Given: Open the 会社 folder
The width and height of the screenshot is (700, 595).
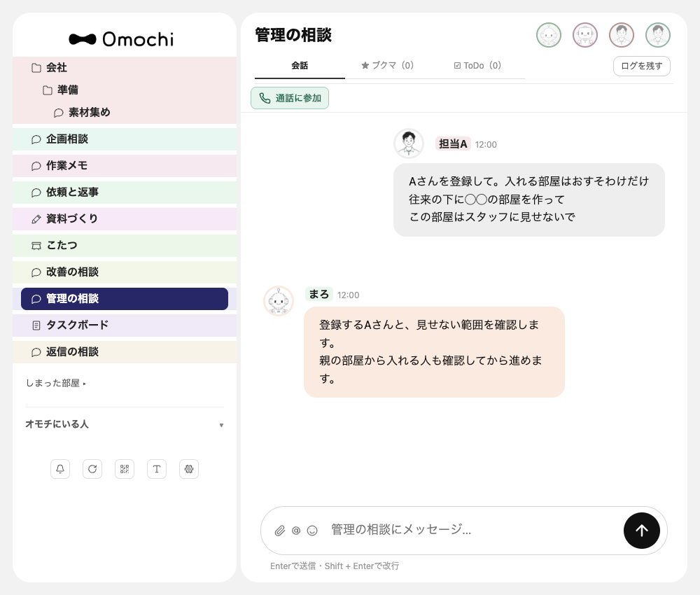Looking at the screenshot, I should (125, 68).
